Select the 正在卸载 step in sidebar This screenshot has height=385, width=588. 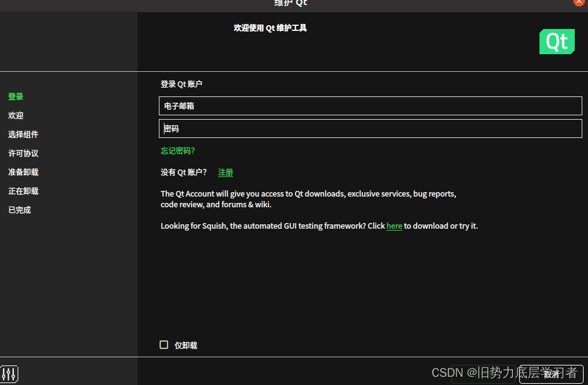23,191
